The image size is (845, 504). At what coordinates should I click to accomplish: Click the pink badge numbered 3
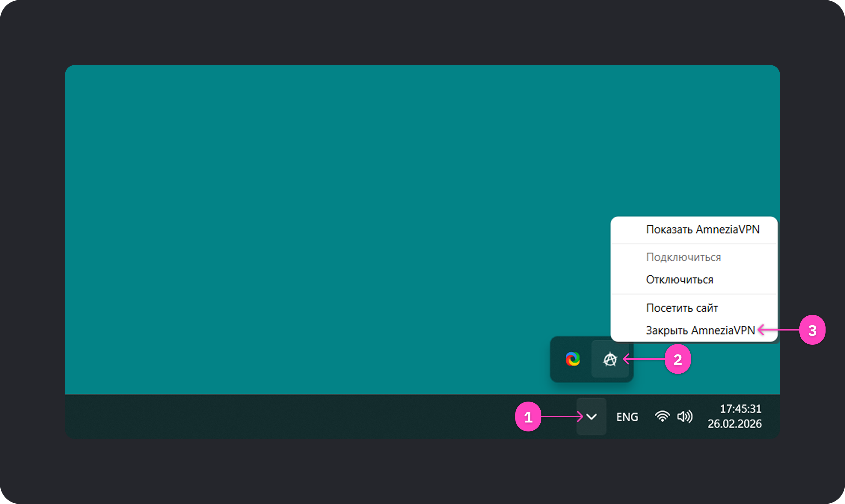coord(812,330)
